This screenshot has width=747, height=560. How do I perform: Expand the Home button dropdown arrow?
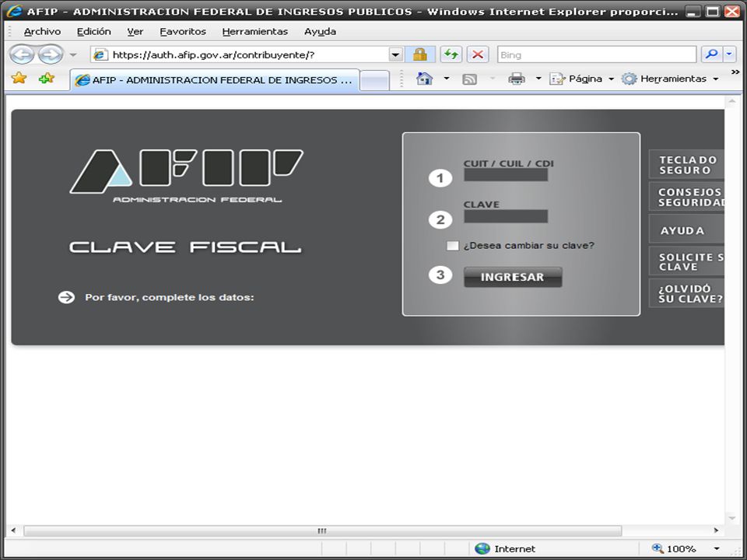click(x=447, y=79)
